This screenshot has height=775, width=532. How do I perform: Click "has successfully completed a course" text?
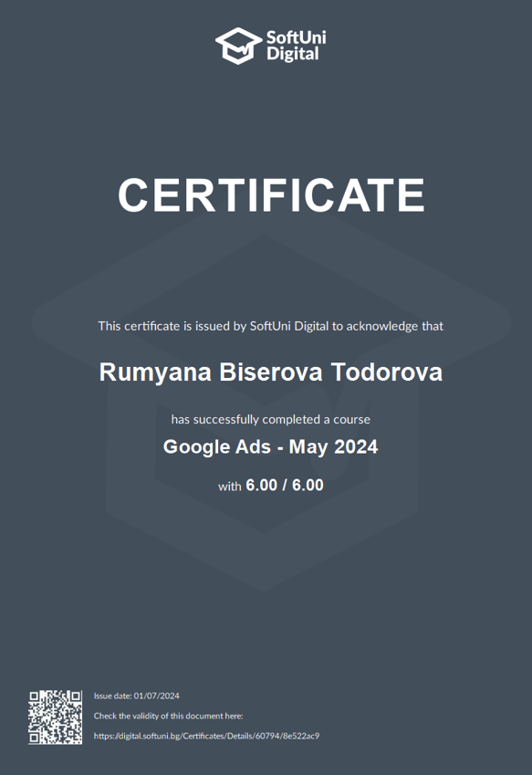click(271, 420)
